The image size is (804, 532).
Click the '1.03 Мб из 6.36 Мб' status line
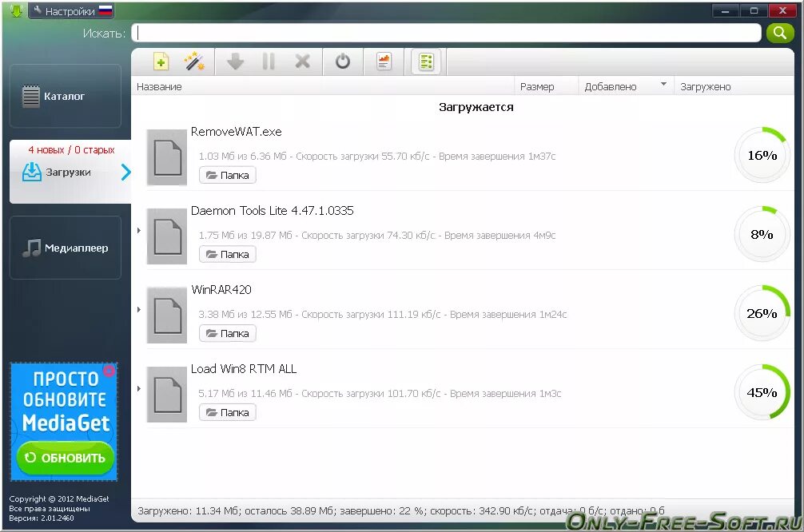(377, 156)
